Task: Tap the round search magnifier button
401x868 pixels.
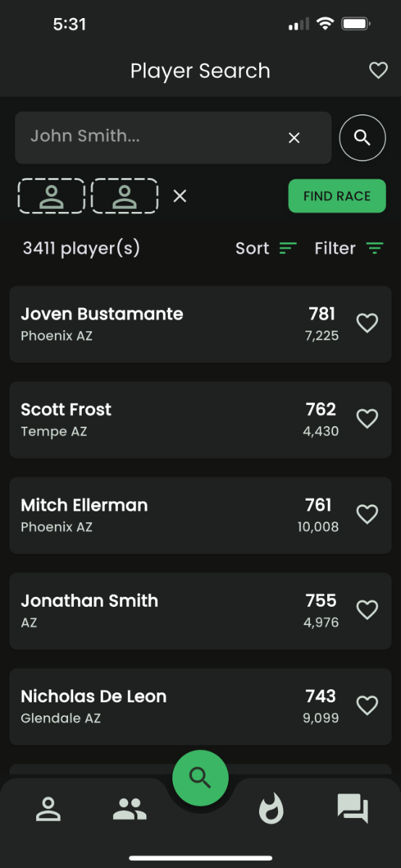Action: [x=363, y=137]
